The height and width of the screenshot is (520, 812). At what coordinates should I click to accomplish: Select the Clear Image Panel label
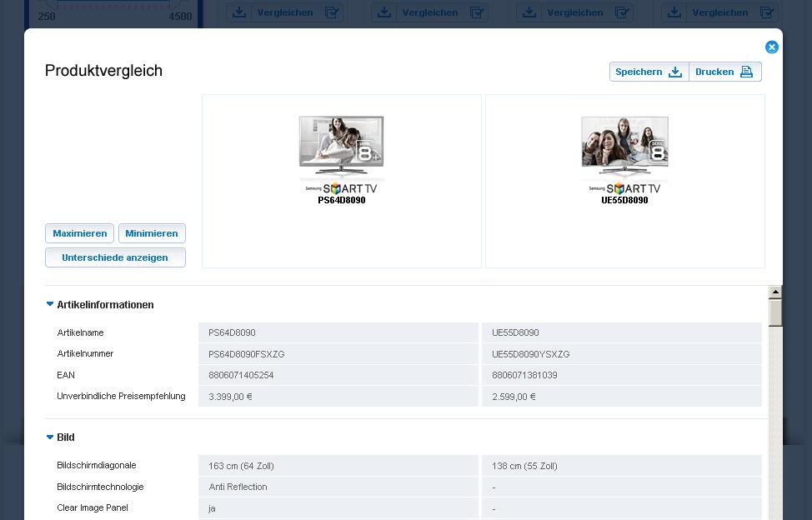point(93,507)
